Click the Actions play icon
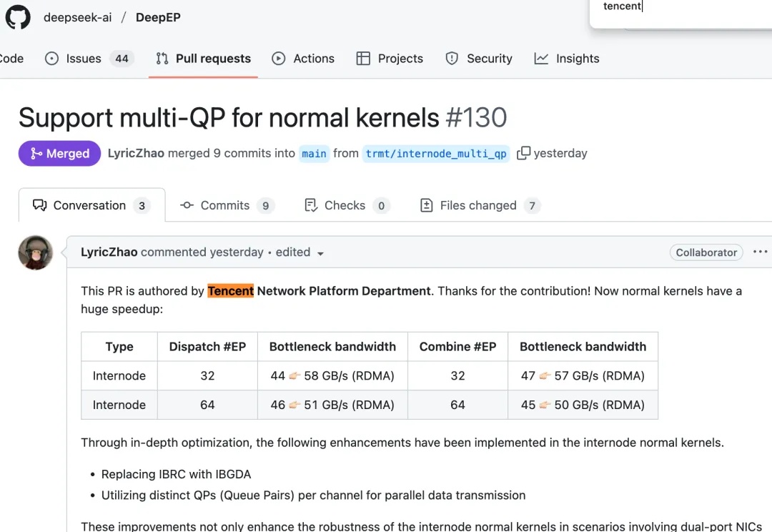Screen dimensions: 772x532 (278, 59)
